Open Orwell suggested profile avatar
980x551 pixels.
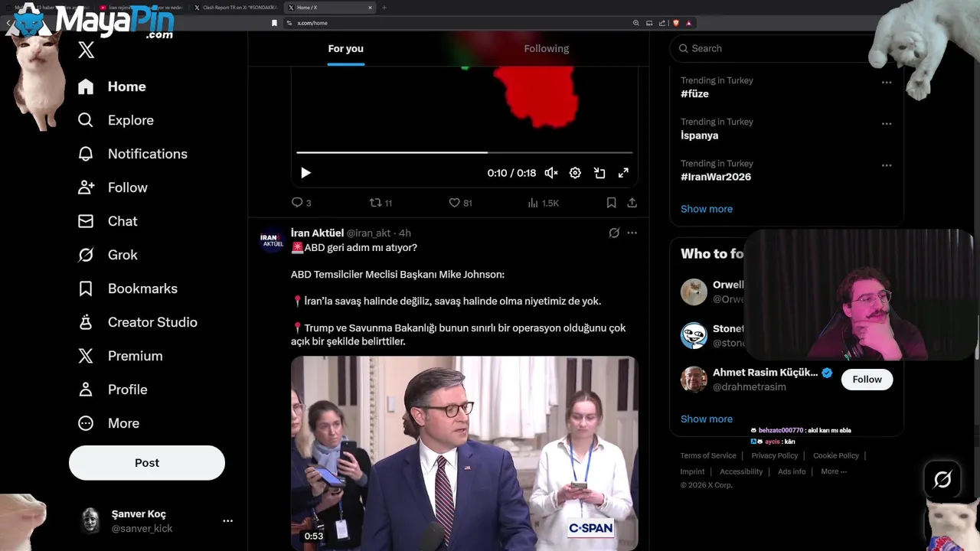click(x=694, y=292)
